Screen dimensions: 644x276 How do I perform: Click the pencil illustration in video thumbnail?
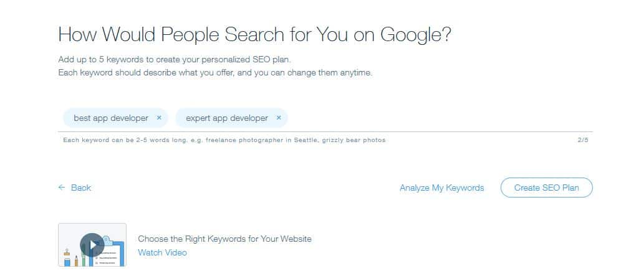[x=76, y=260]
